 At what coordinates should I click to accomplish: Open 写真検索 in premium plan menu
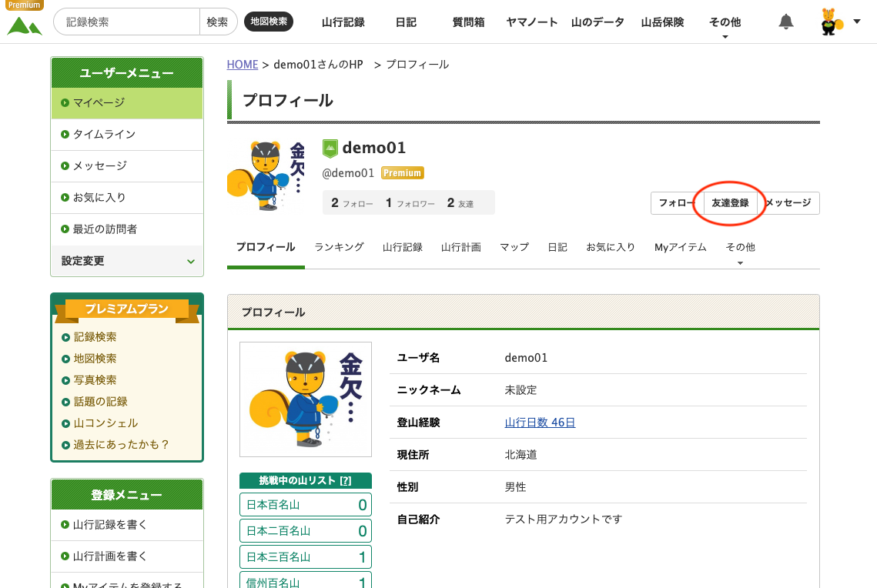pos(95,380)
